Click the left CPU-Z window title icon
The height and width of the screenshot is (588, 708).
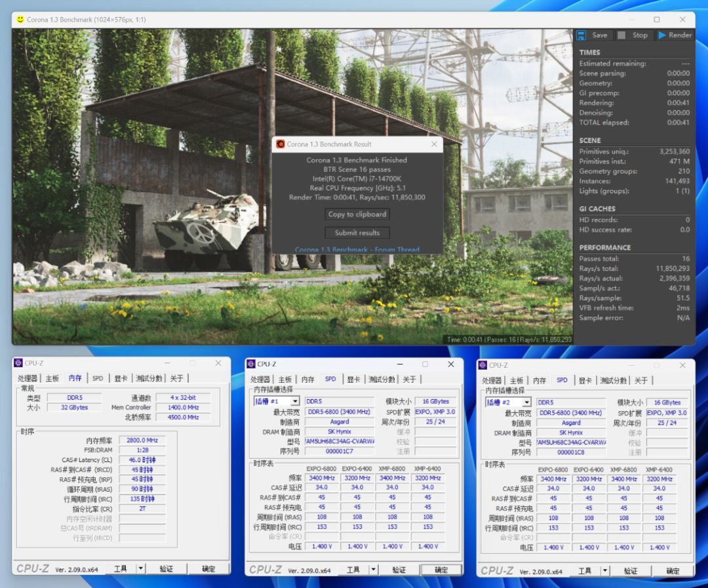[18, 363]
